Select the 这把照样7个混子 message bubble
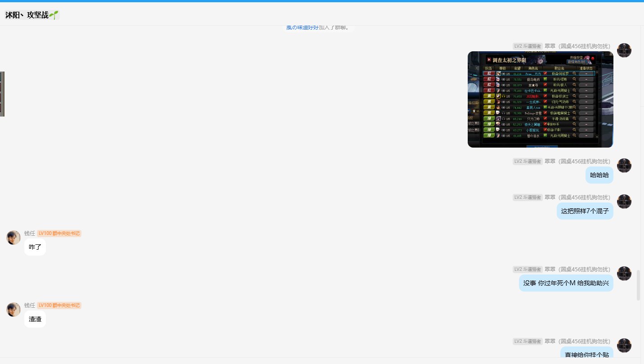The width and height of the screenshot is (644, 364). click(585, 211)
